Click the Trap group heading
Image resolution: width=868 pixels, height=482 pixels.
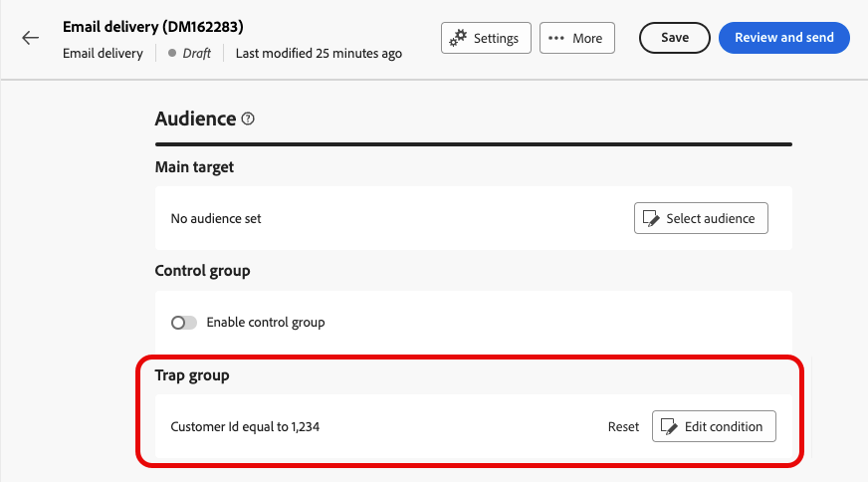coord(192,375)
